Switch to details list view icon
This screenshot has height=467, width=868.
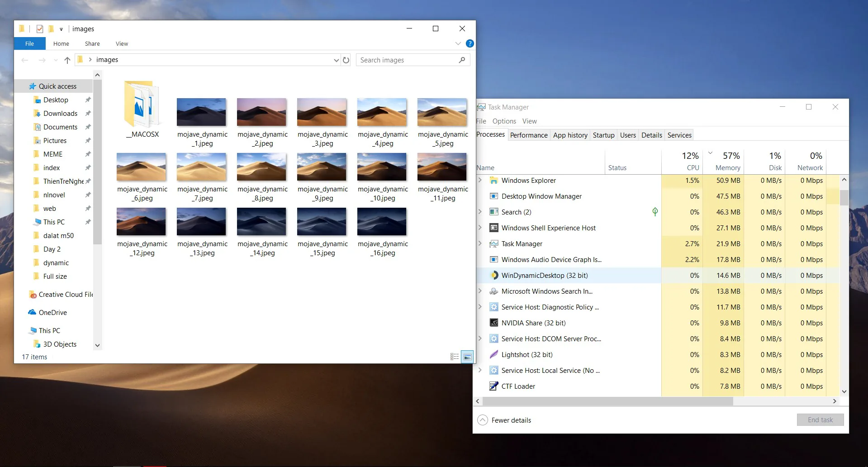pos(455,357)
